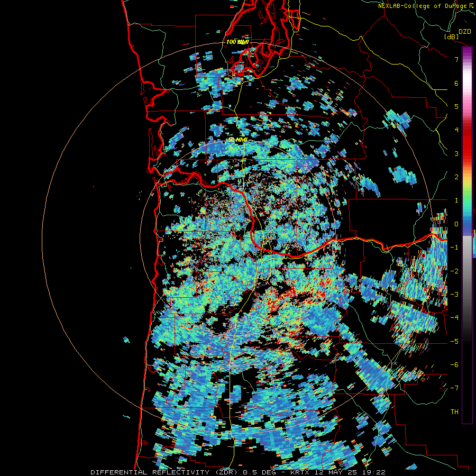Click the -6 label on the color scale
This screenshot has height=476, width=476.
454,365
